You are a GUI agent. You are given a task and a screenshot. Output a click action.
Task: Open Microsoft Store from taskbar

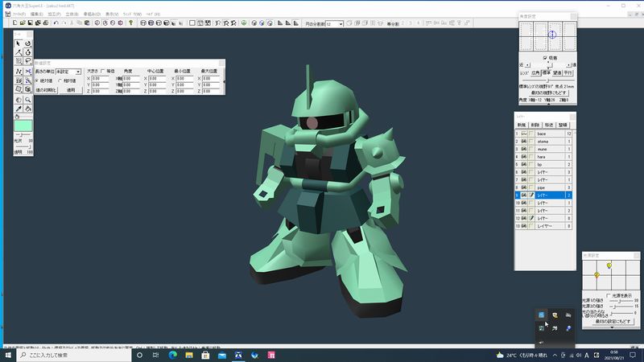(205, 355)
